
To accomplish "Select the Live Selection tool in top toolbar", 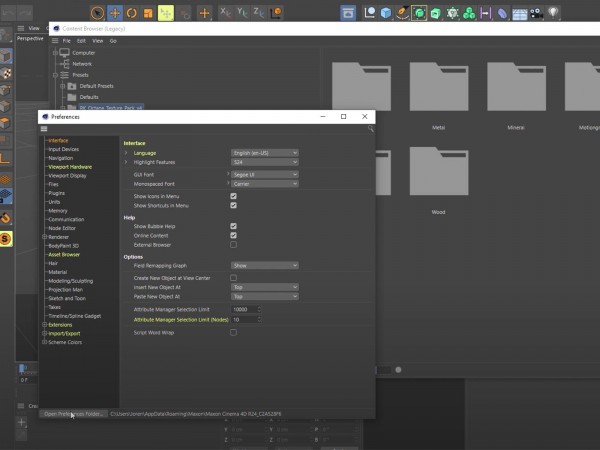I will coord(98,13).
